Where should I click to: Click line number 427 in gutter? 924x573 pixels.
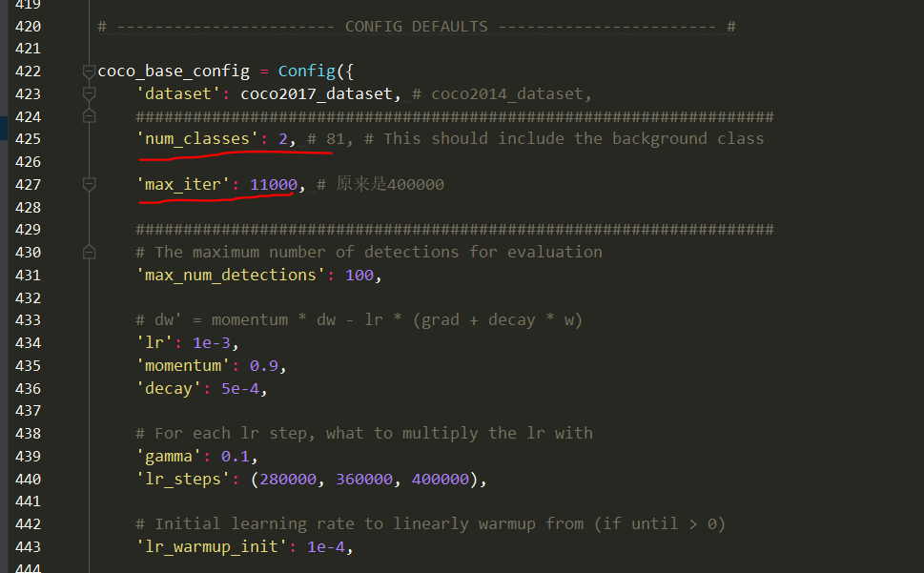(28, 185)
